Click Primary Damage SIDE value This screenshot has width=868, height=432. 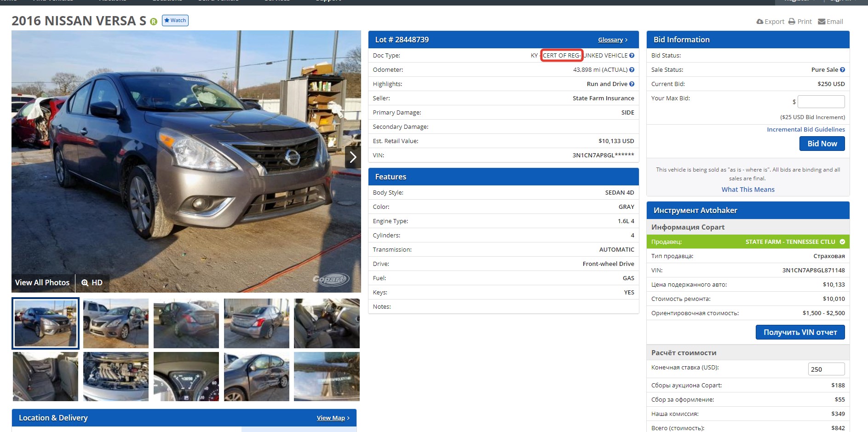(x=627, y=112)
